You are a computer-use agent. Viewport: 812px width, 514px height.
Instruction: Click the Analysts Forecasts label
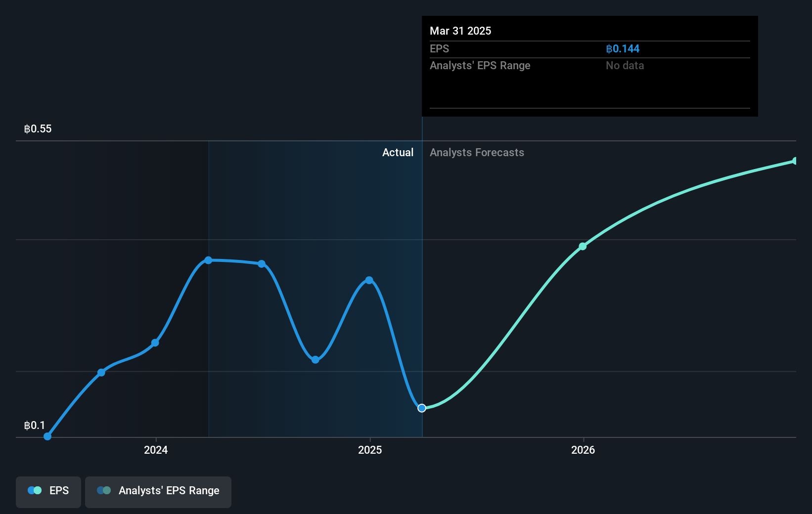tap(477, 153)
